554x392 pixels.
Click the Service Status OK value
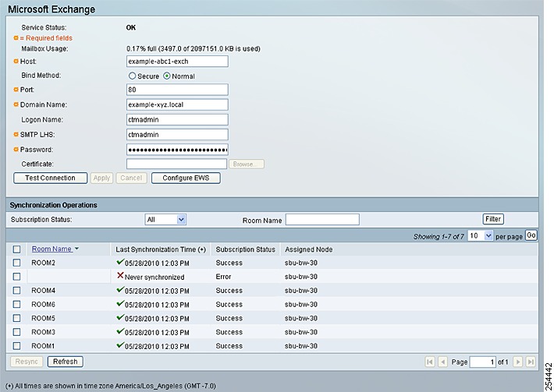point(131,27)
